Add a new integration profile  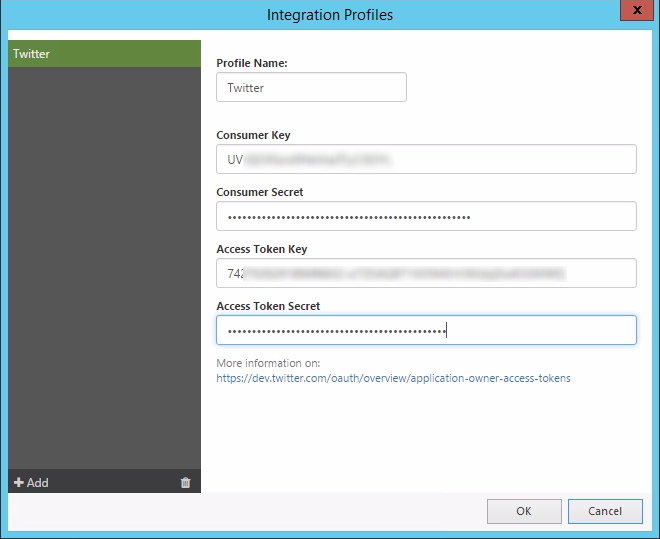click(31, 482)
